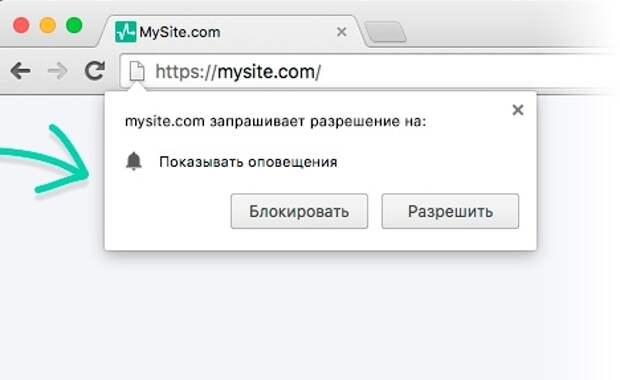Maximize the window with the green button
Viewport: 620px width, 380px height.
(x=74, y=26)
